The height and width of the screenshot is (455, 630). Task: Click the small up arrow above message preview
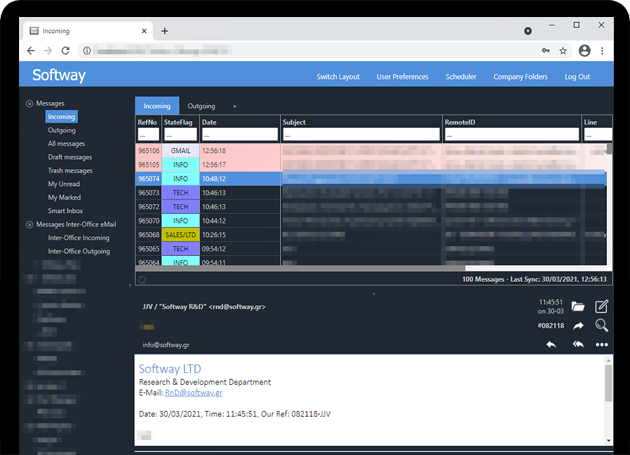374,294
